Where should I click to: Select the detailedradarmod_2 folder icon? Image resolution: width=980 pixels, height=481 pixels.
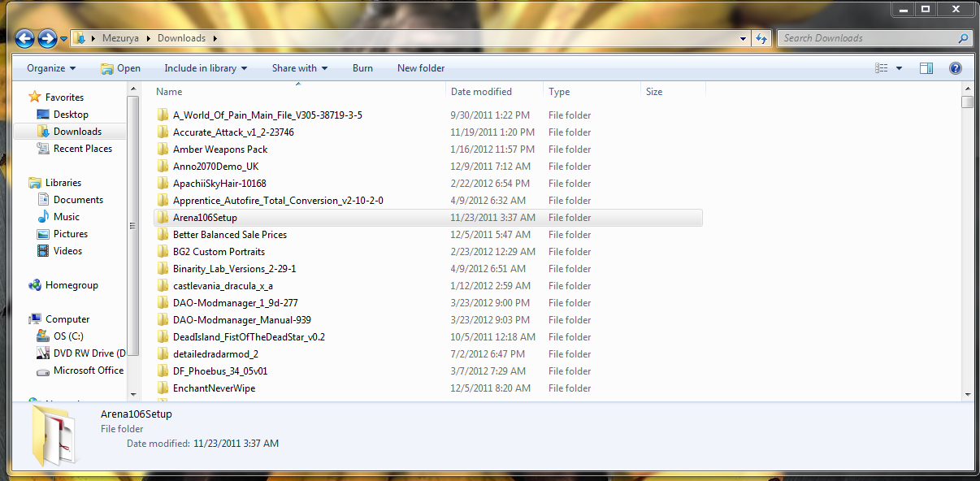[x=163, y=353]
